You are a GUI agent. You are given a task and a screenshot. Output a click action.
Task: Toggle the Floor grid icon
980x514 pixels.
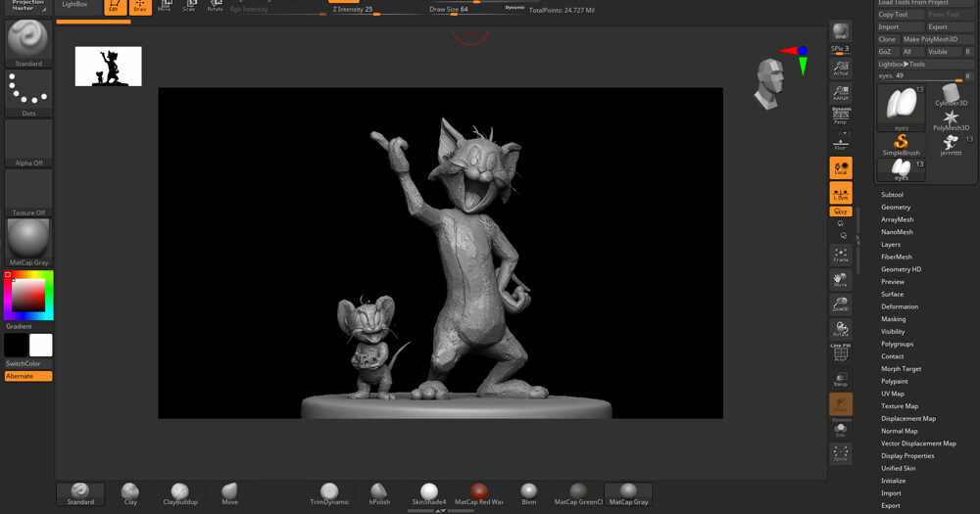pos(841,142)
